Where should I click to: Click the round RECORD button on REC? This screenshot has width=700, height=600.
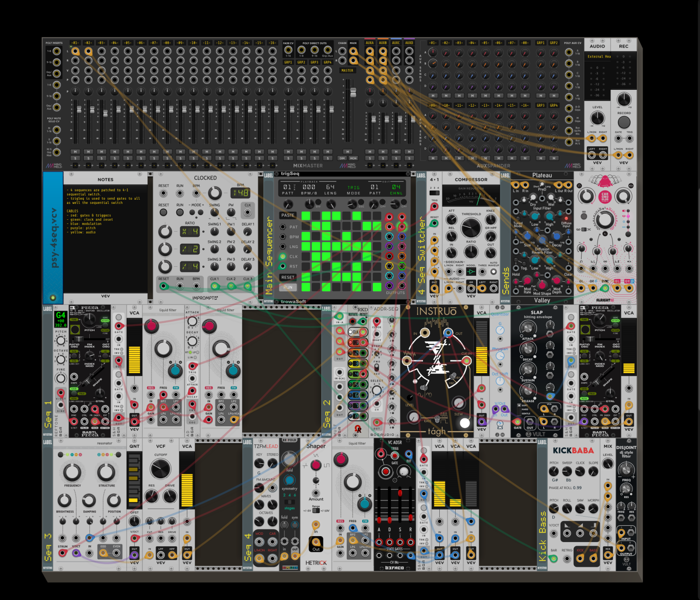click(624, 122)
